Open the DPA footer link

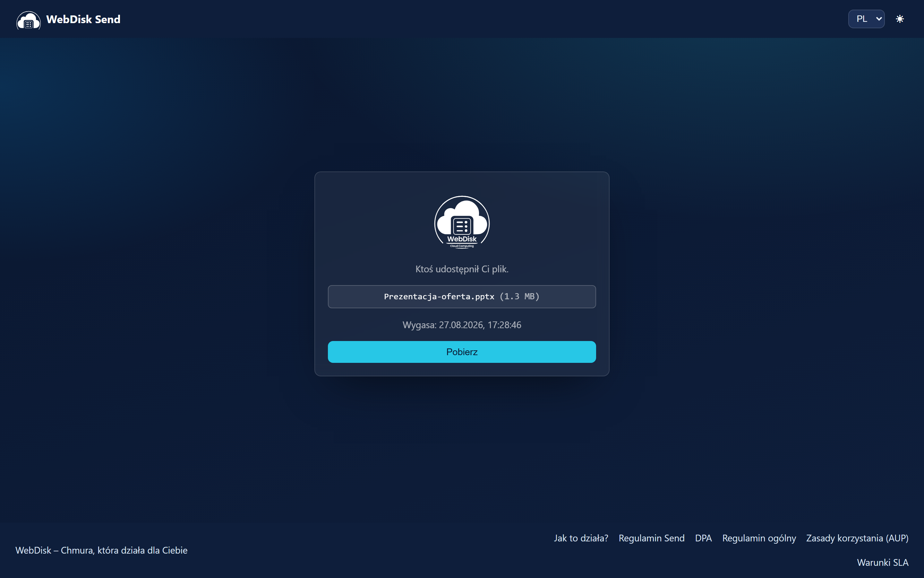click(x=703, y=538)
